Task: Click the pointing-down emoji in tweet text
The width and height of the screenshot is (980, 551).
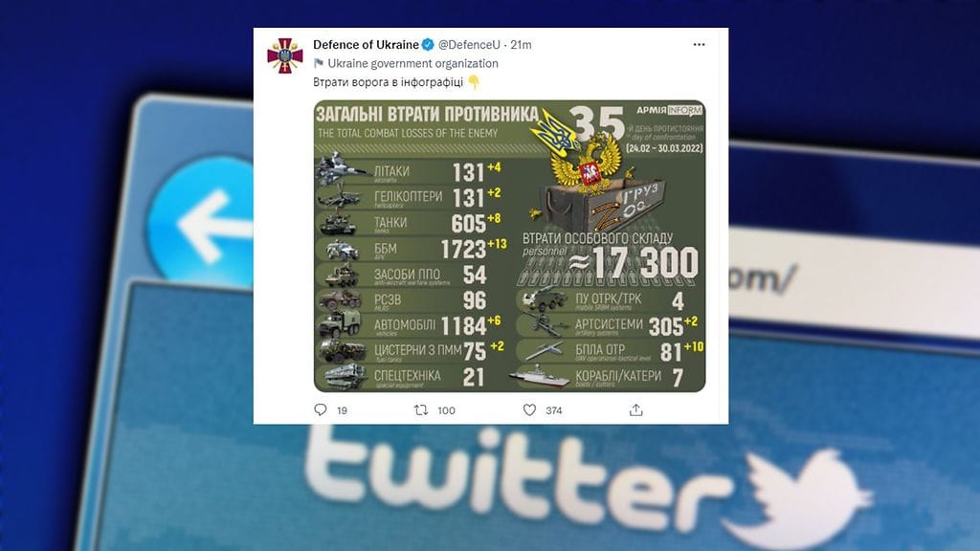Action: click(474, 82)
